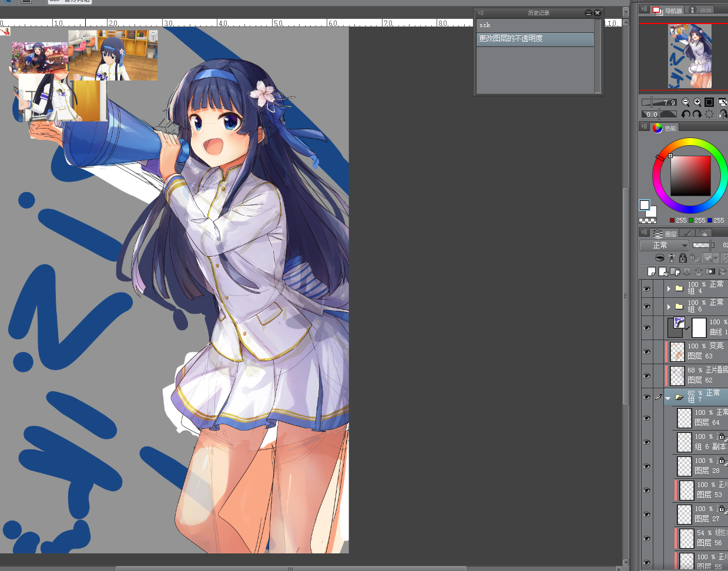Image resolution: width=728 pixels, height=571 pixels.
Task: Hide 组 7 folder via eye icon
Action: click(646, 397)
